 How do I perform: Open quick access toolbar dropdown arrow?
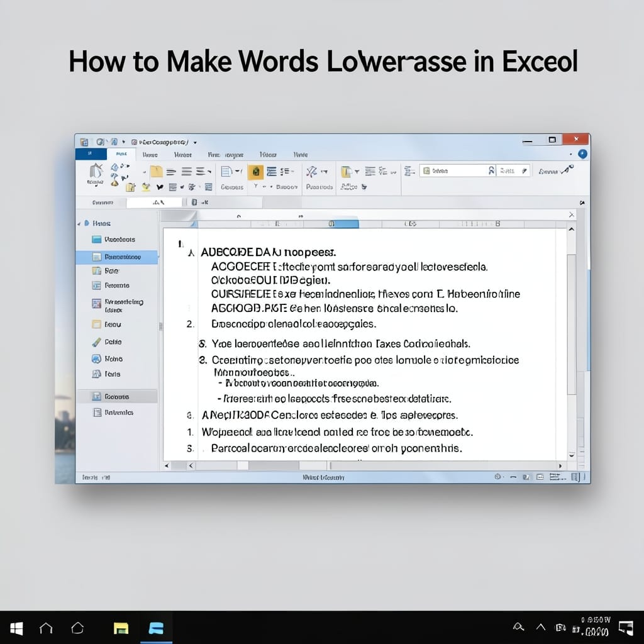(x=124, y=142)
